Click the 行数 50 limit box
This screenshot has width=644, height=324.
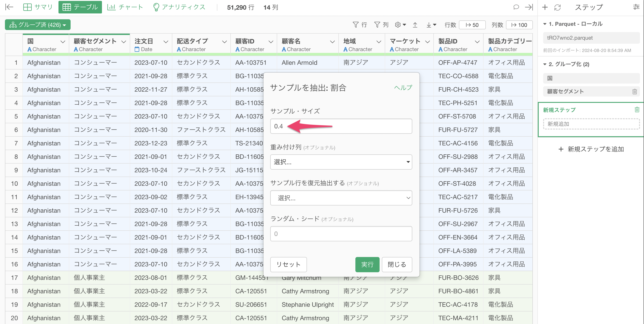pos(472,25)
